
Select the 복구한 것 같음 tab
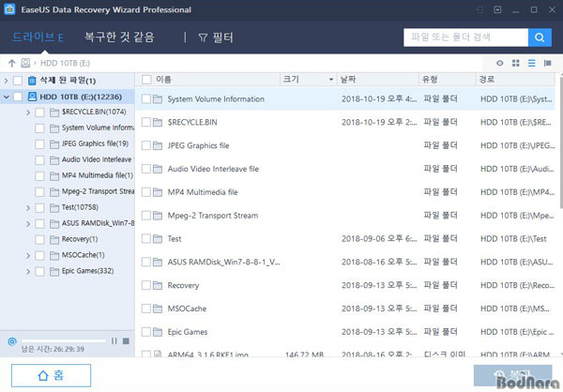click(x=119, y=37)
